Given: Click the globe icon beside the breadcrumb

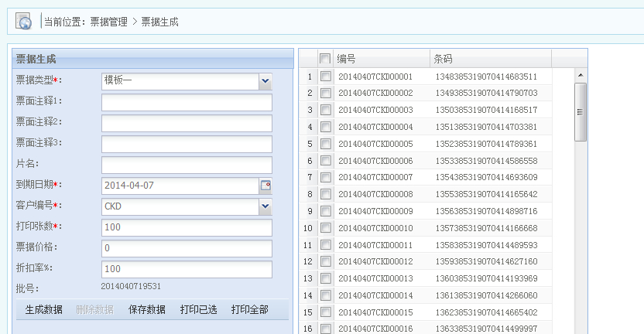Looking at the screenshot, I should coord(23,21).
